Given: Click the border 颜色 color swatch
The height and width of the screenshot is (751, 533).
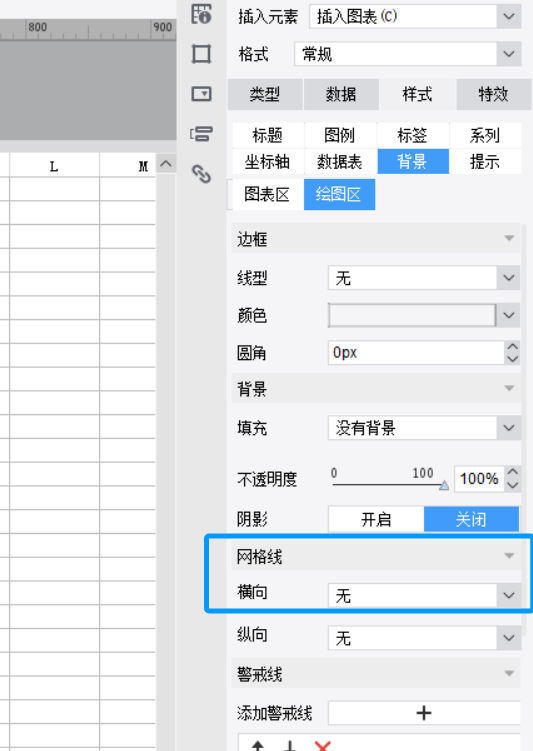Looking at the screenshot, I should [x=412, y=315].
